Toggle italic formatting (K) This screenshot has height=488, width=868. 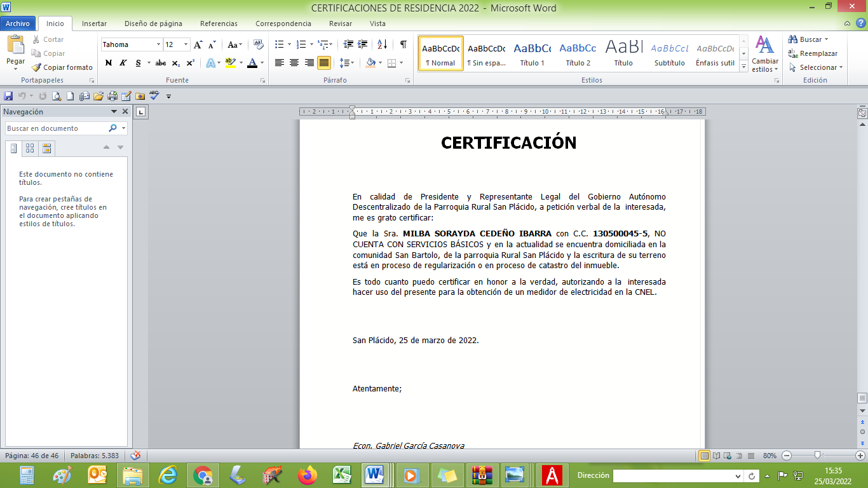[123, 63]
